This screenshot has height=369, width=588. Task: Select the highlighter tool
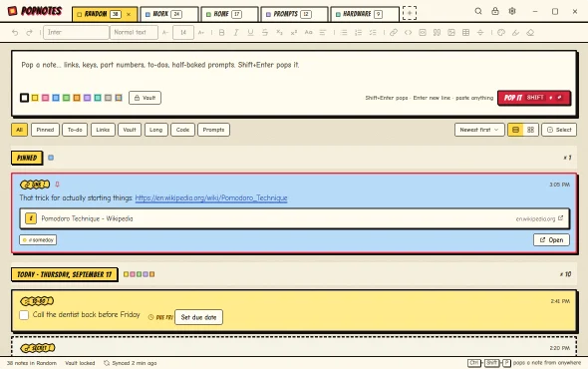coord(515,33)
